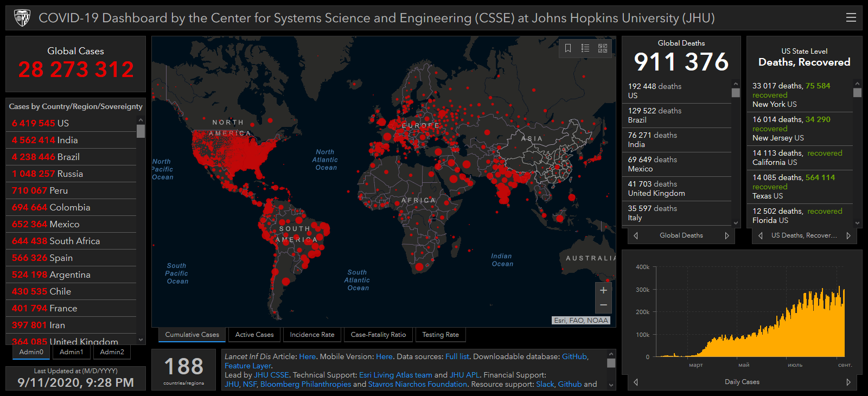The width and height of the screenshot is (868, 396).
Task: Select US in country cases list
Action: tap(71, 123)
